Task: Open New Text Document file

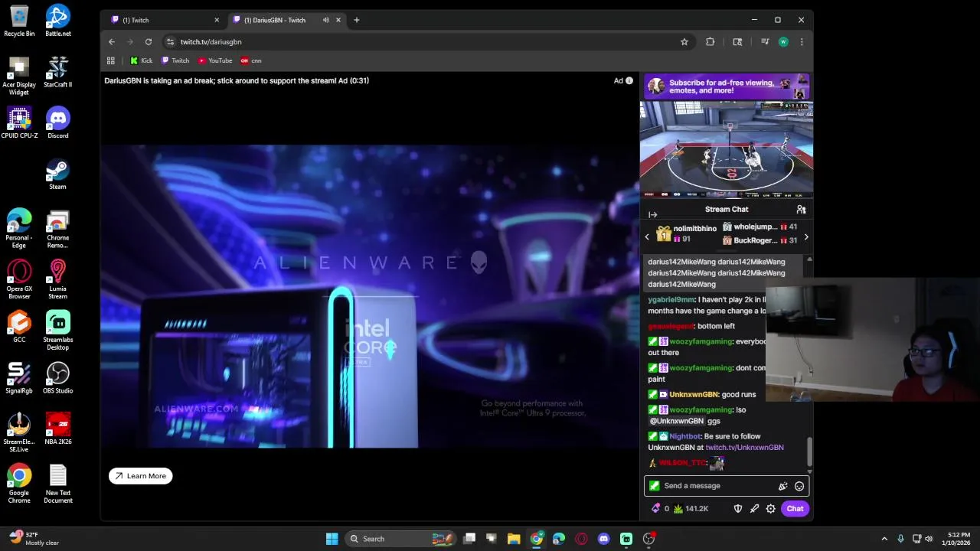Action: pyautogui.click(x=57, y=484)
